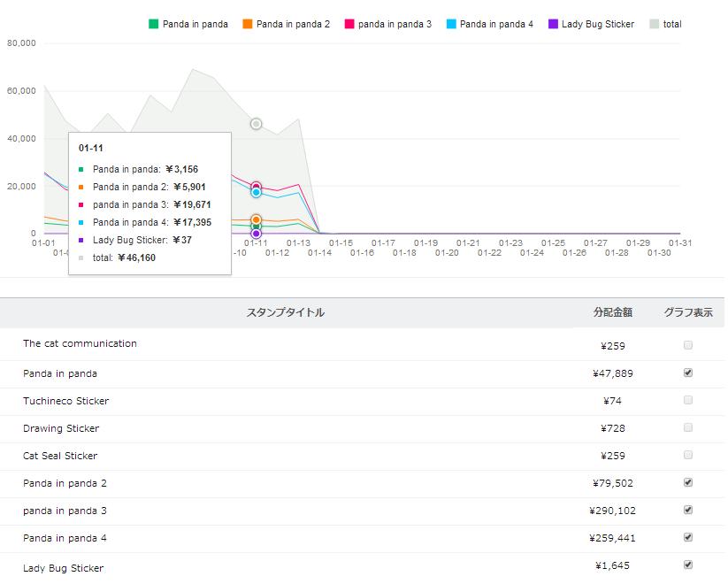Enable graph for The cat communication
Image resolution: width=728 pixels, height=584 pixels.
click(688, 345)
